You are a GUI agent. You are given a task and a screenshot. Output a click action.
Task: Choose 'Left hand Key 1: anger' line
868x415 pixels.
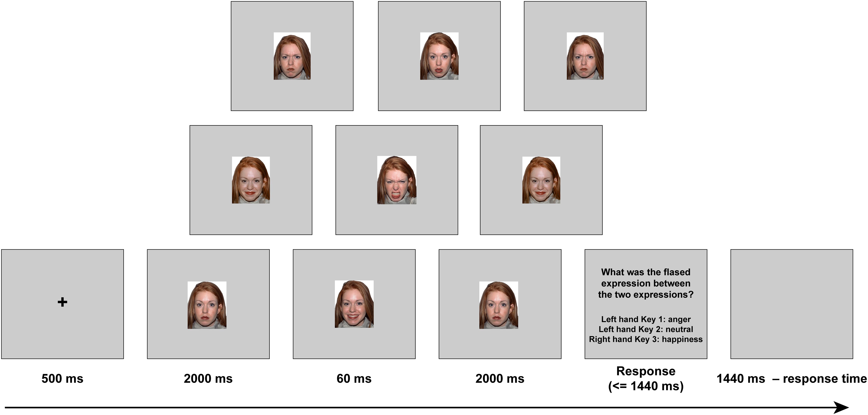[x=646, y=319]
